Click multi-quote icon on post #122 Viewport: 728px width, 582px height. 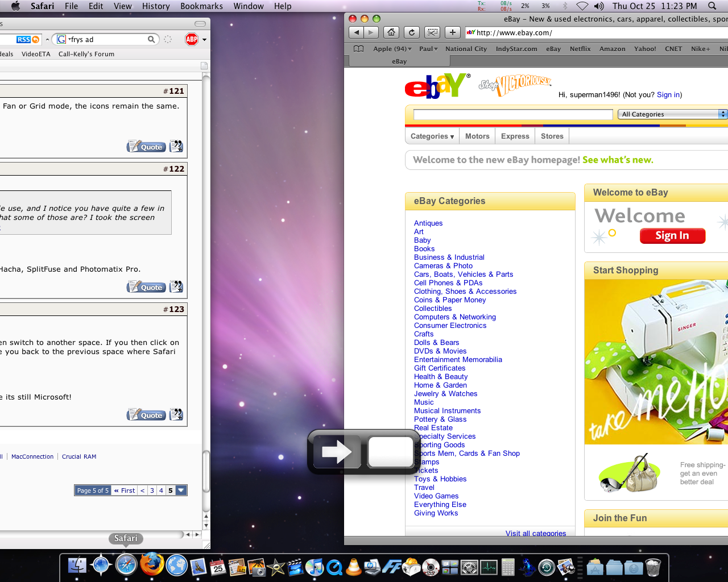tap(176, 286)
